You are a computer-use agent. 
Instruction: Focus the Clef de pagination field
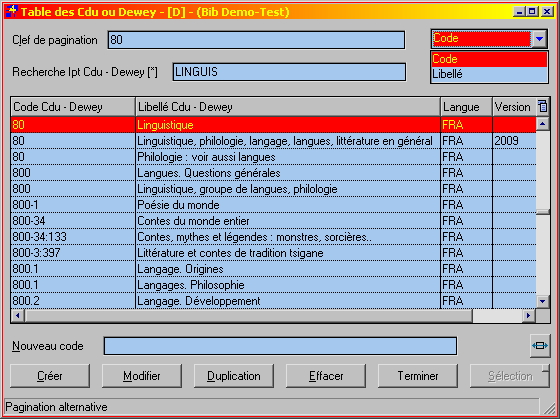256,40
